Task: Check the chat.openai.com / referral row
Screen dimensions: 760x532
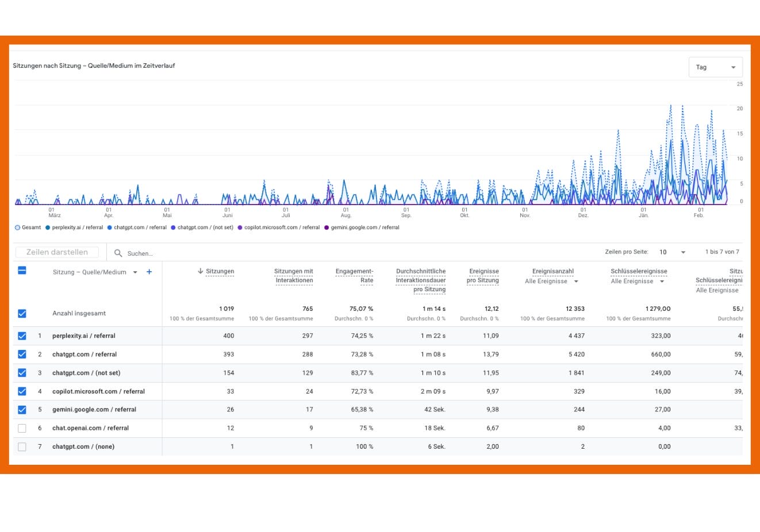Action: coord(22,428)
